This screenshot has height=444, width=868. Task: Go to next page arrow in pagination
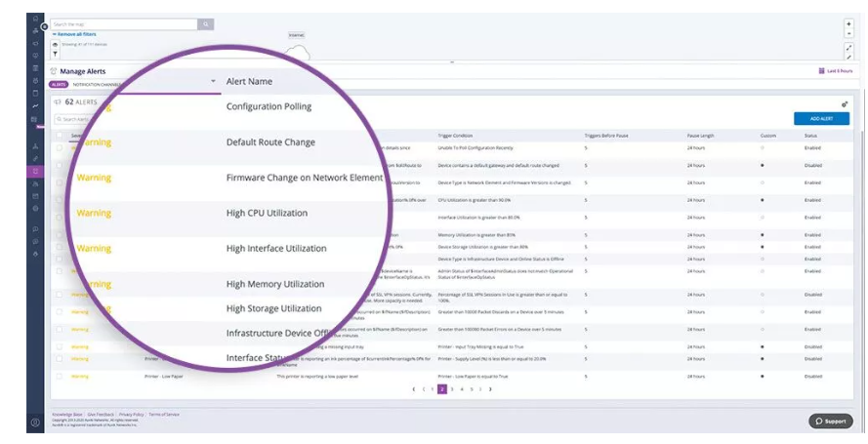pos(480,389)
